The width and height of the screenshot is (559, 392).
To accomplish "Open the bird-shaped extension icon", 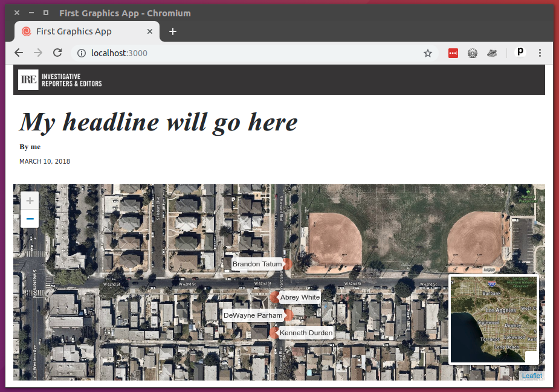I will click(492, 53).
